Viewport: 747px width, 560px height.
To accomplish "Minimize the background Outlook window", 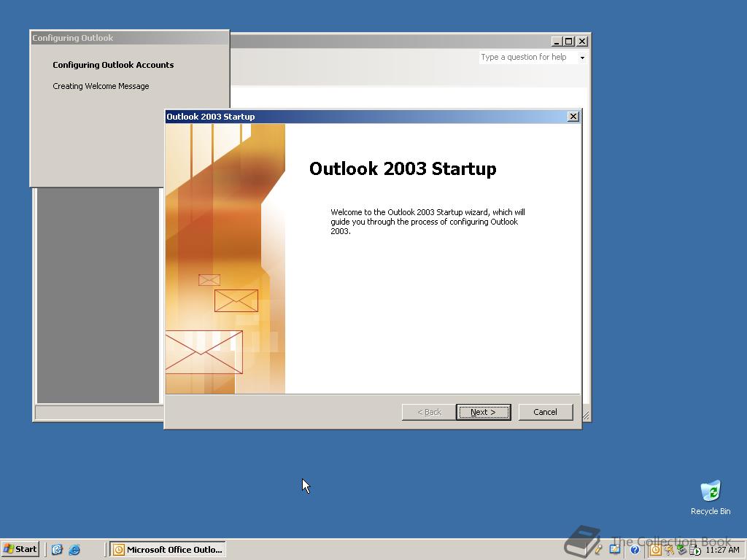I will pos(557,42).
